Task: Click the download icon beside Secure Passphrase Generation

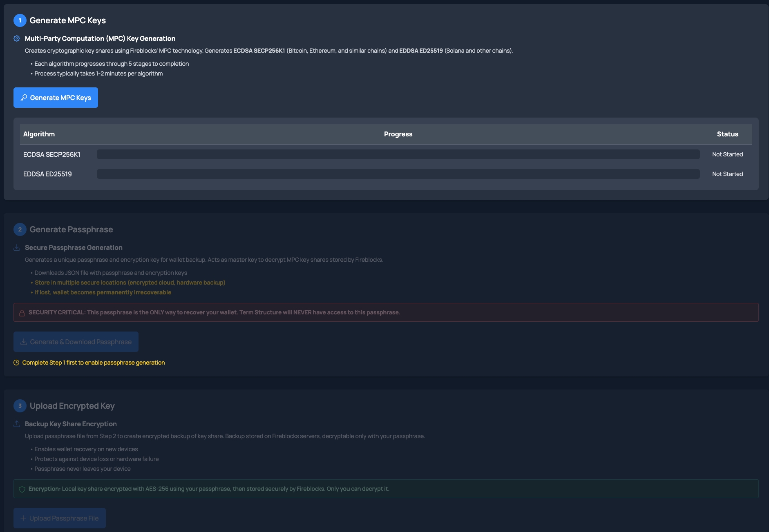Action: point(17,247)
